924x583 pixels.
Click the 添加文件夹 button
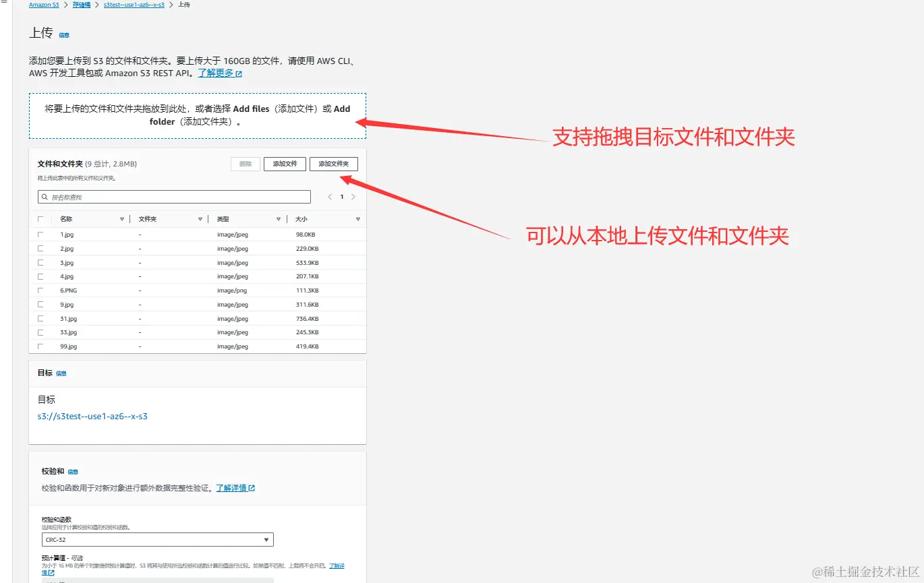pos(334,164)
